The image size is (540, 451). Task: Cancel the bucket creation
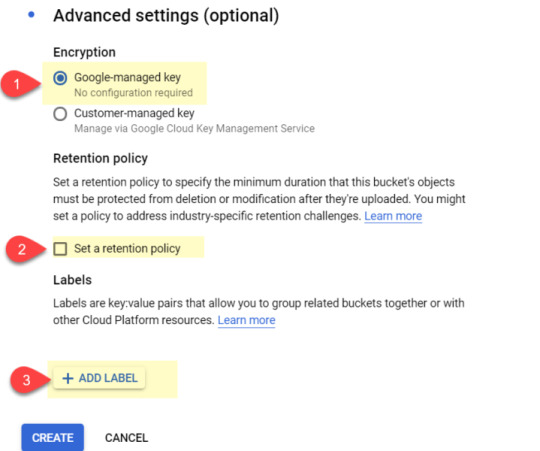126,438
